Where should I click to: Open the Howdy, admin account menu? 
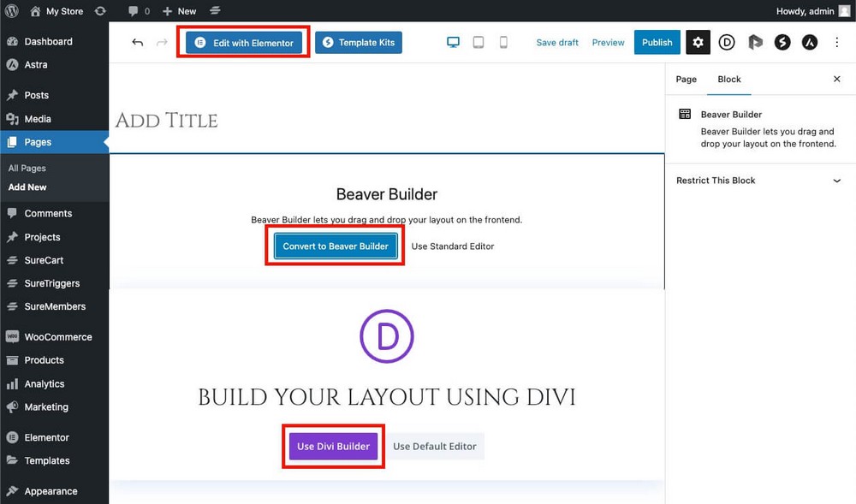tap(813, 11)
